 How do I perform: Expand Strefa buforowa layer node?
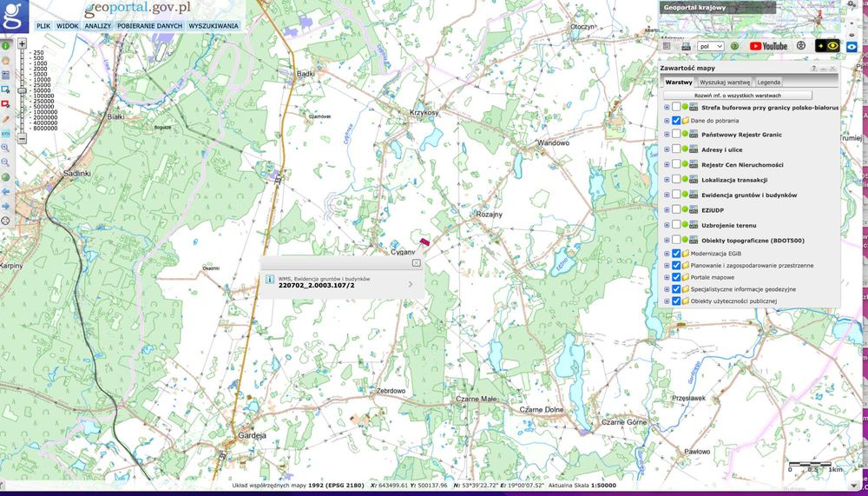pyautogui.click(x=667, y=108)
